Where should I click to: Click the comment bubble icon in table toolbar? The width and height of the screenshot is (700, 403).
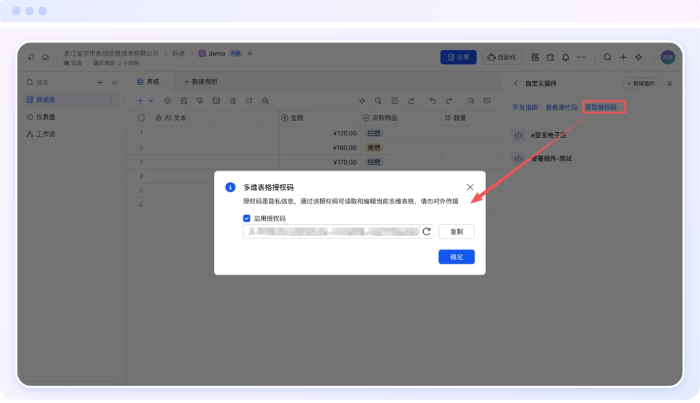487,101
